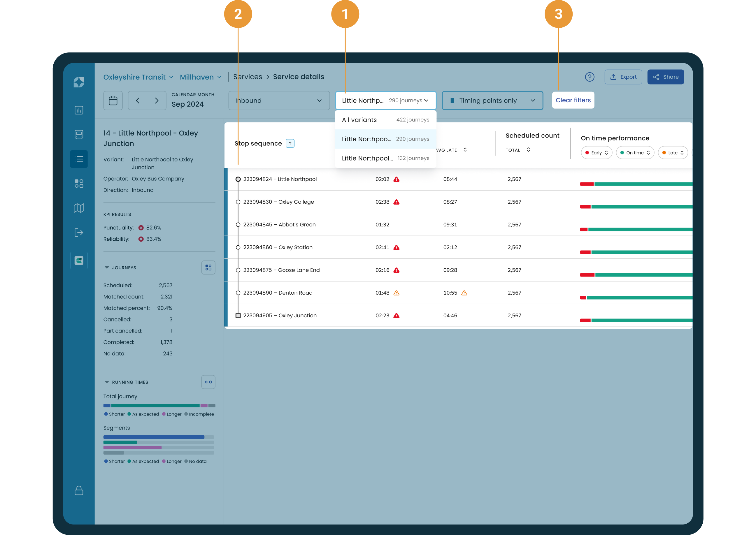Open the Timing points only dropdown

(x=492, y=101)
